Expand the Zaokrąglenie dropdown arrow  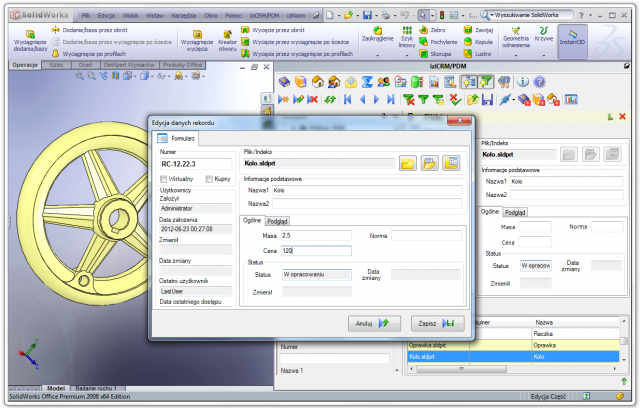coord(378,55)
